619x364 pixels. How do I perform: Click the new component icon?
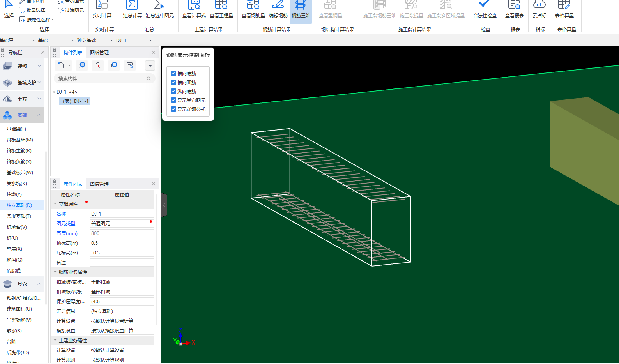click(60, 65)
